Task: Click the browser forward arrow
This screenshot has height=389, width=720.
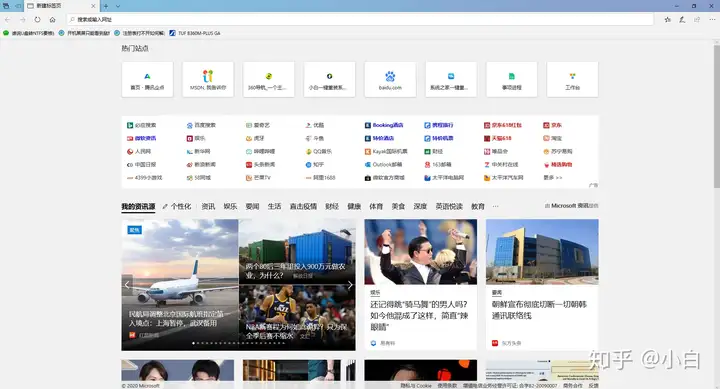Action: pyautogui.click(x=22, y=20)
